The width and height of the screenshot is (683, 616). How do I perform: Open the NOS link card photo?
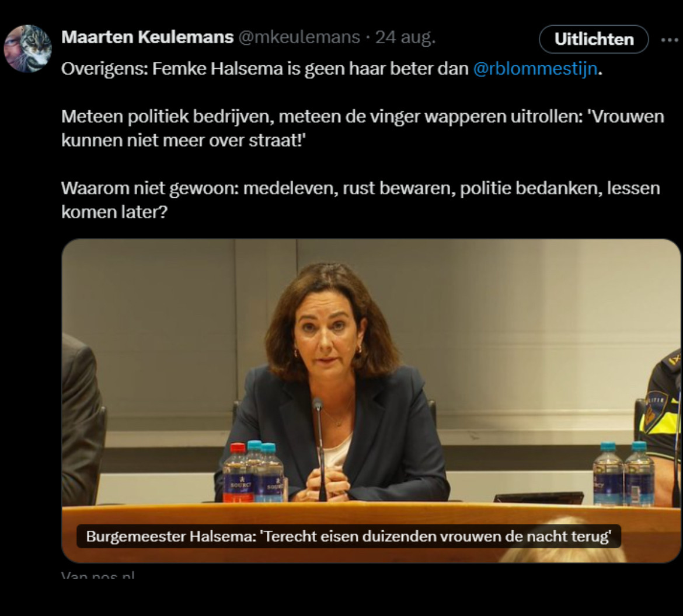(371, 401)
